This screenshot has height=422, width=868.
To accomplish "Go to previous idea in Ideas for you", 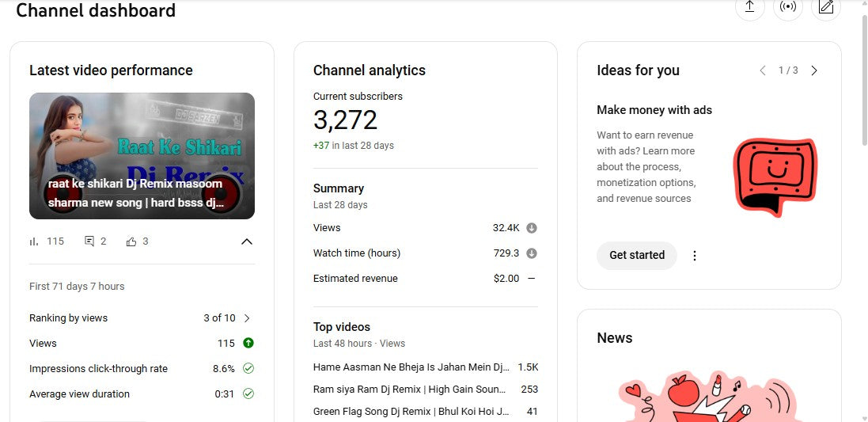I will pyautogui.click(x=763, y=70).
